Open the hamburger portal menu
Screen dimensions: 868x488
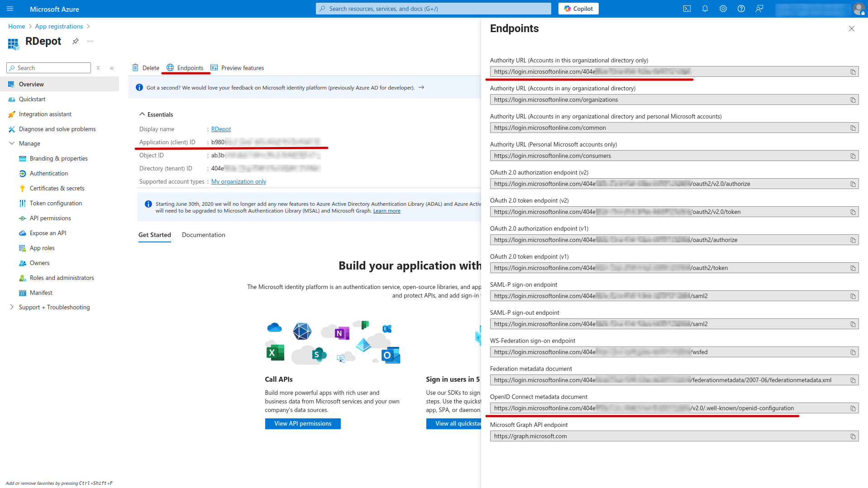[x=10, y=9]
